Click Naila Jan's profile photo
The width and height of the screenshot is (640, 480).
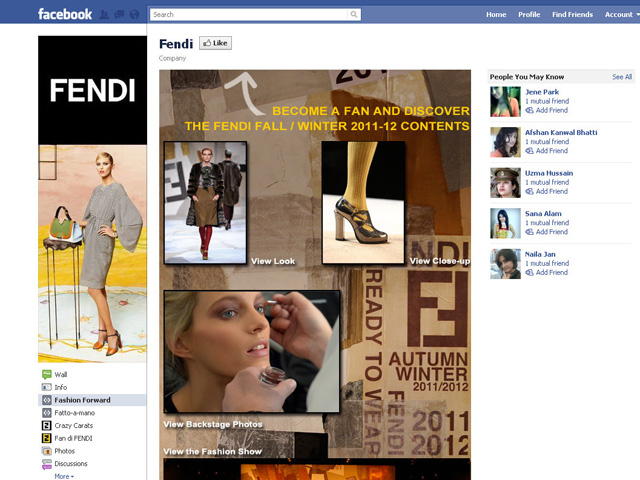pos(505,264)
